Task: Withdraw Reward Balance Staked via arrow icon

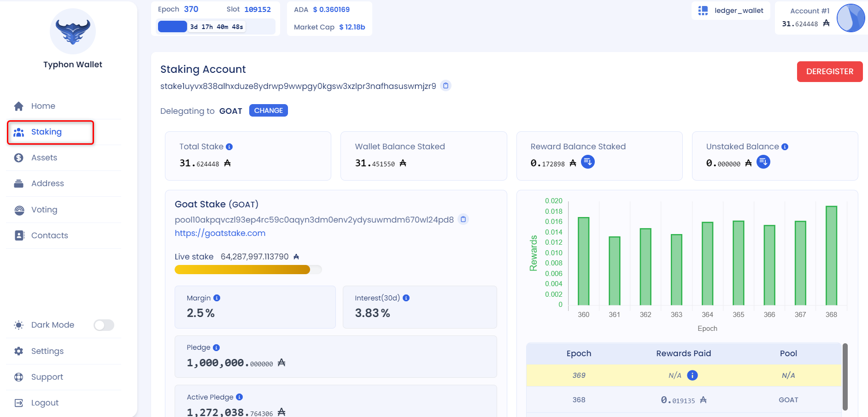Action: pos(588,162)
